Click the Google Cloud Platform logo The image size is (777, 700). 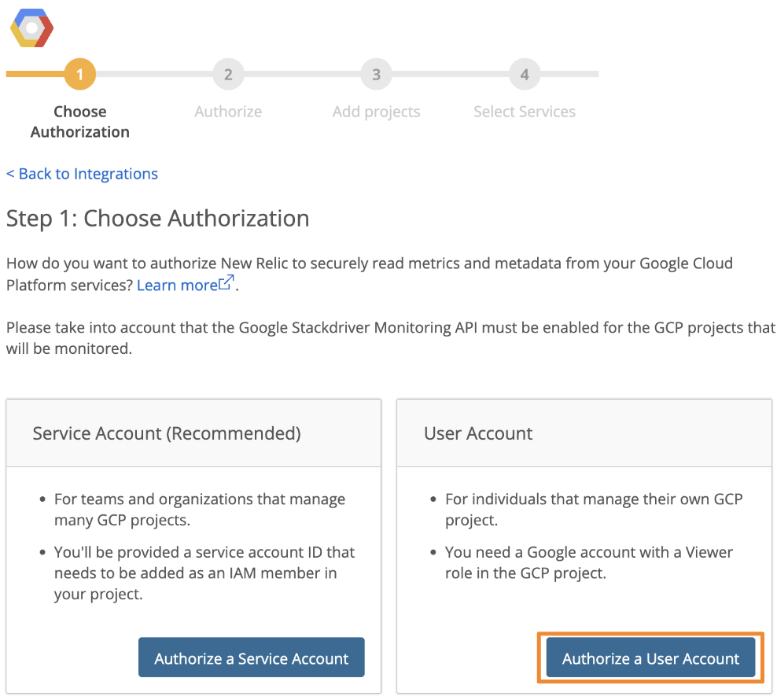click(x=31, y=28)
